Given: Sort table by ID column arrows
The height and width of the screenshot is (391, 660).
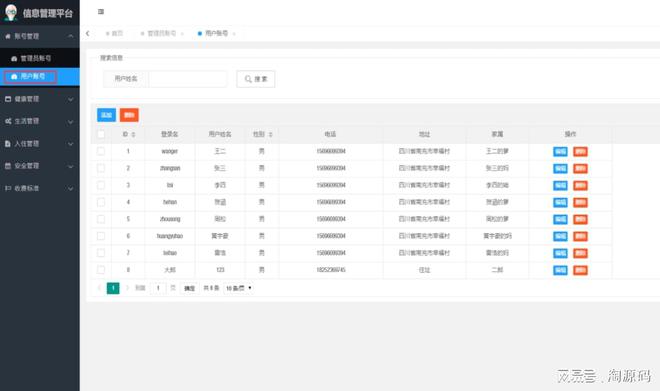Looking at the screenshot, I should [x=133, y=134].
